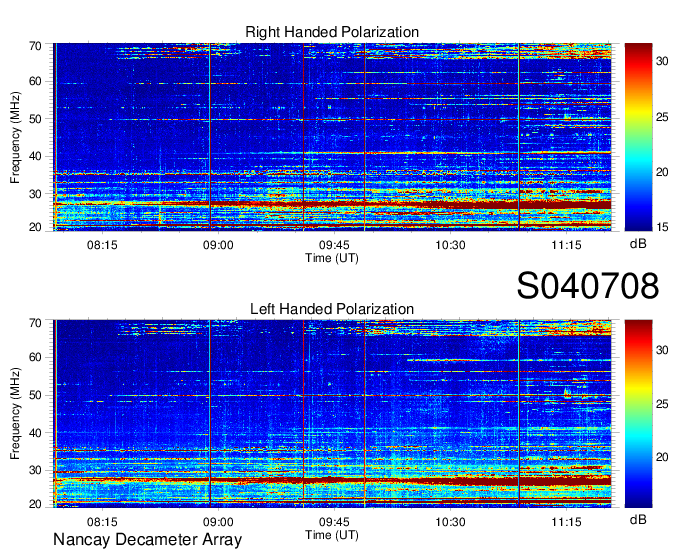Viewport: 680px width, 552px height.
Task: Click the 11:15 tick of the Left Handed plot
Action: point(566,522)
